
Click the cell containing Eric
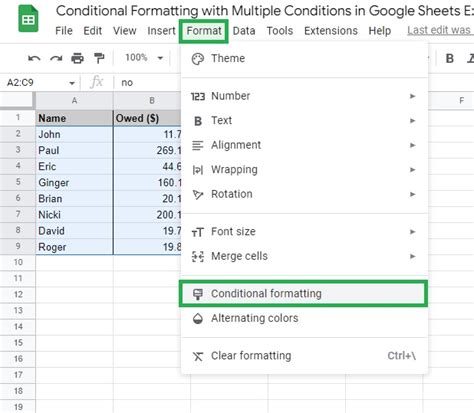coord(74,166)
